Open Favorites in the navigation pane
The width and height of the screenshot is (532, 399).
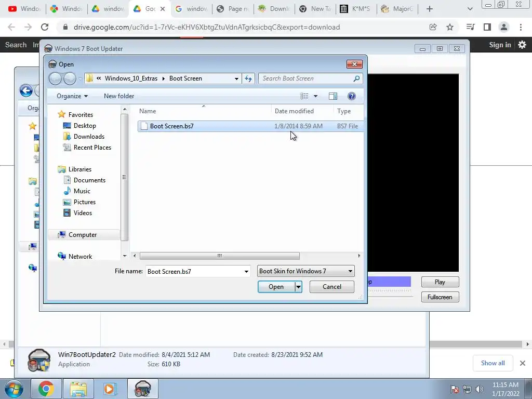pyautogui.click(x=81, y=115)
